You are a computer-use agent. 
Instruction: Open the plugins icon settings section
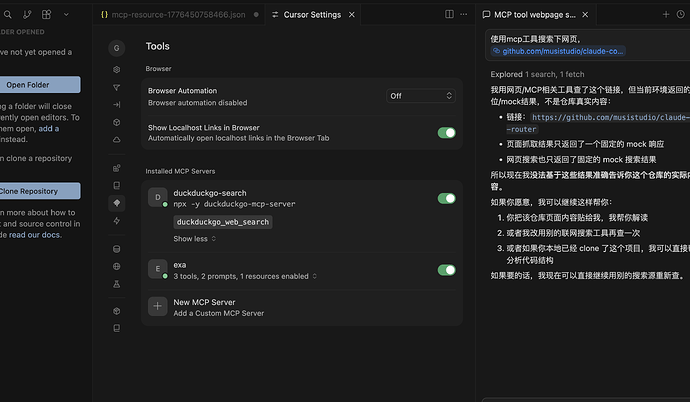tap(117, 168)
